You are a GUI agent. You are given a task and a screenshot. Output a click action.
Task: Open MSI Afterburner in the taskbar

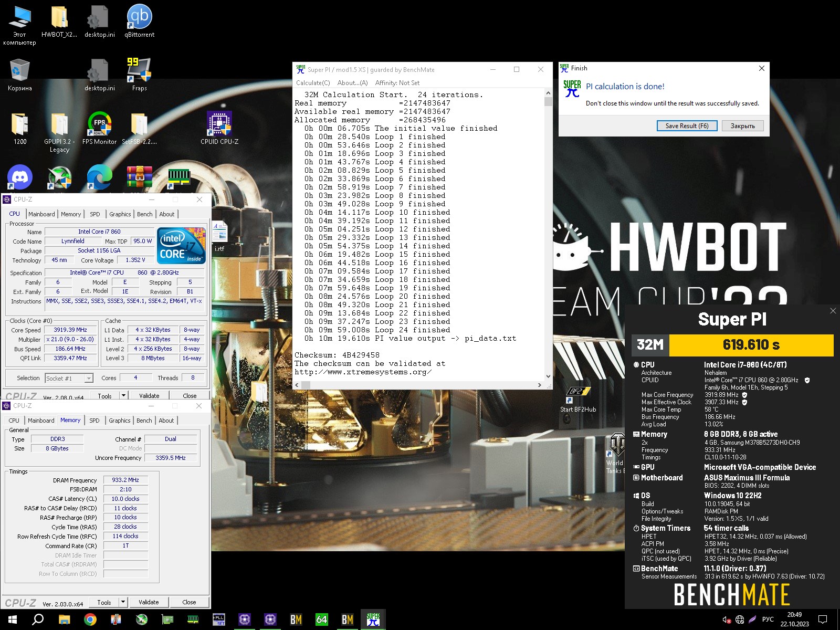point(142,619)
